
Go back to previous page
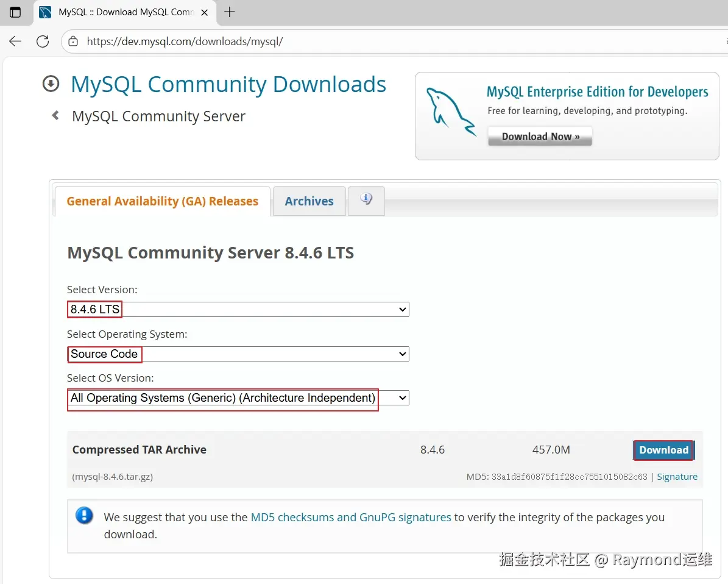(15, 41)
